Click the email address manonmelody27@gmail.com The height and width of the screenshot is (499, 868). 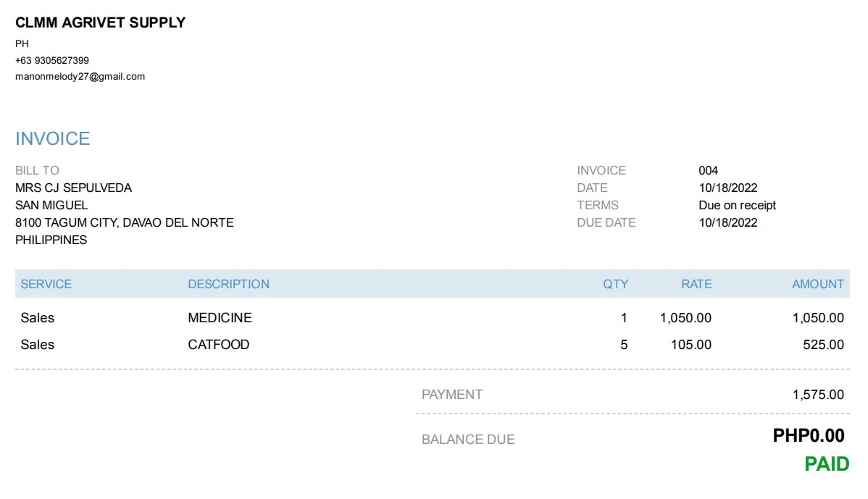[80, 76]
